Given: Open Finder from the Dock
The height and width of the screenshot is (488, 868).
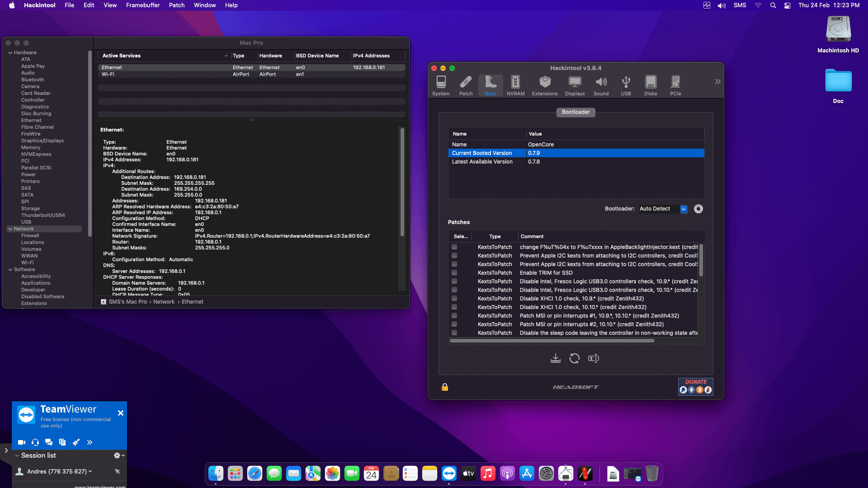Looking at the screenshot, I should coord(216,474).
